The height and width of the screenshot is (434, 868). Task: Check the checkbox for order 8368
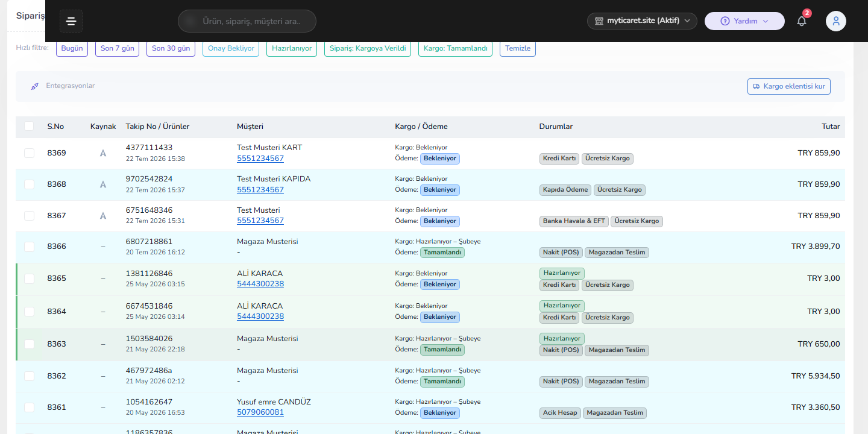pyautogui.click(x=29, y=184)
